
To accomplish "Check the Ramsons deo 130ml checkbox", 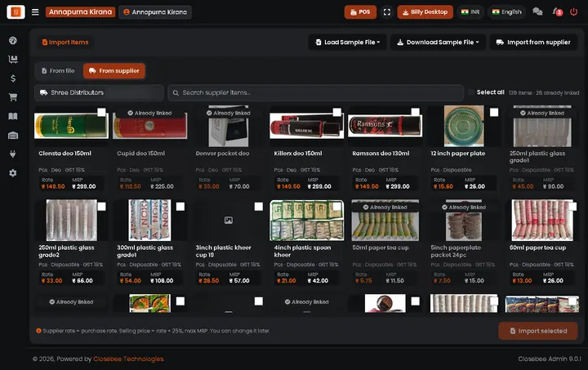I will [415, 112].
